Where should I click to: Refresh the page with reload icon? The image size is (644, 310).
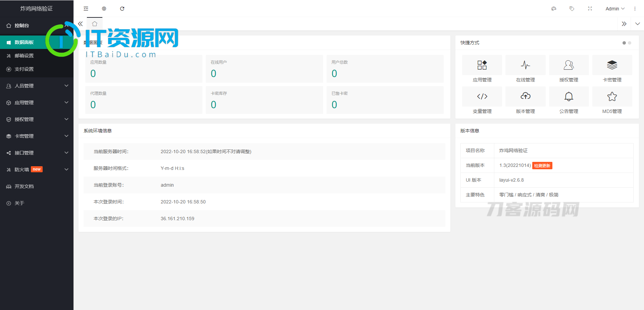(122, 9)
